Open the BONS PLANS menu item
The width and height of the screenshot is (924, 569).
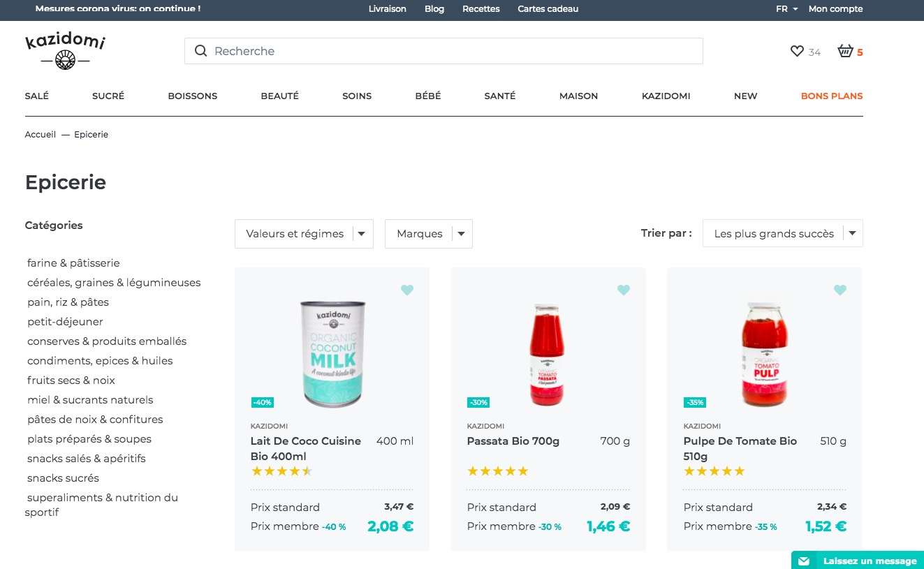832,96
